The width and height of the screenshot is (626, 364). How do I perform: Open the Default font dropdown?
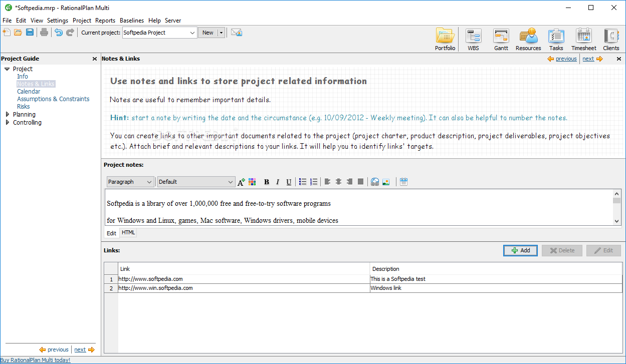(196, 182)
